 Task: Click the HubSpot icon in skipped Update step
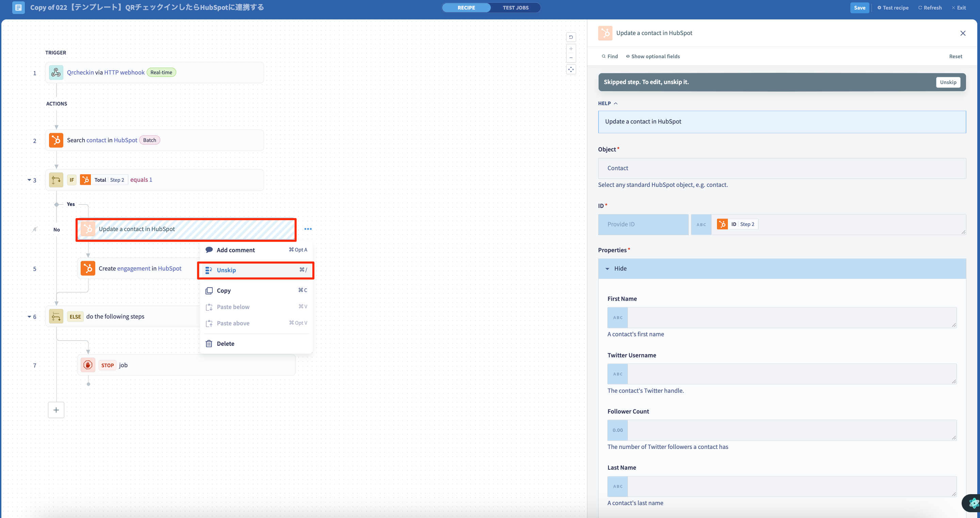(88, 229)
